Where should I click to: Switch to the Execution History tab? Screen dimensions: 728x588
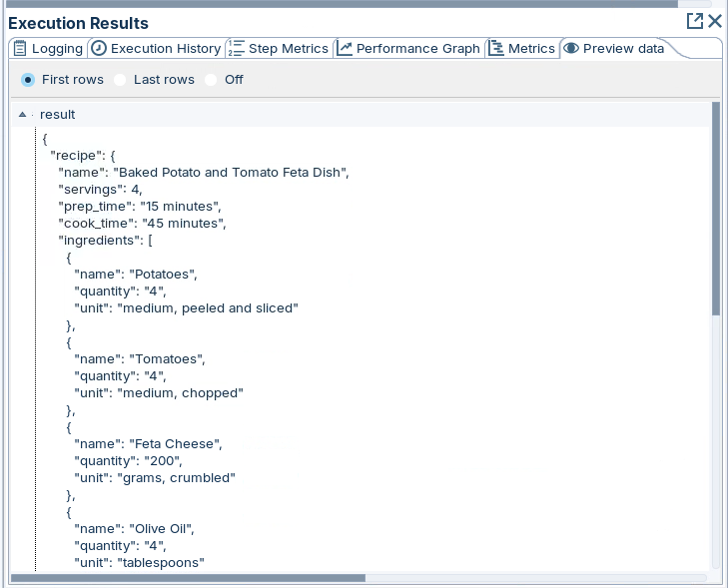165,48
